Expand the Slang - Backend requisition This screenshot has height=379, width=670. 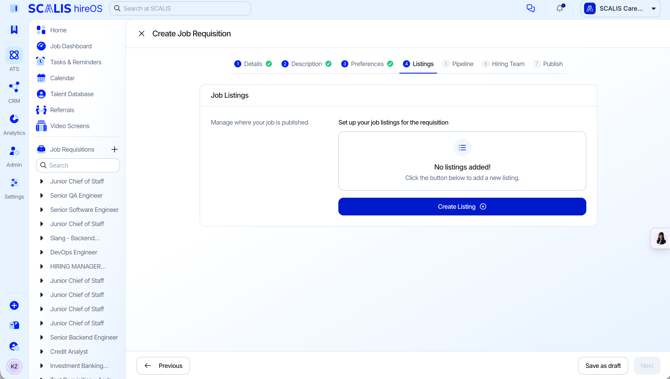41,238
